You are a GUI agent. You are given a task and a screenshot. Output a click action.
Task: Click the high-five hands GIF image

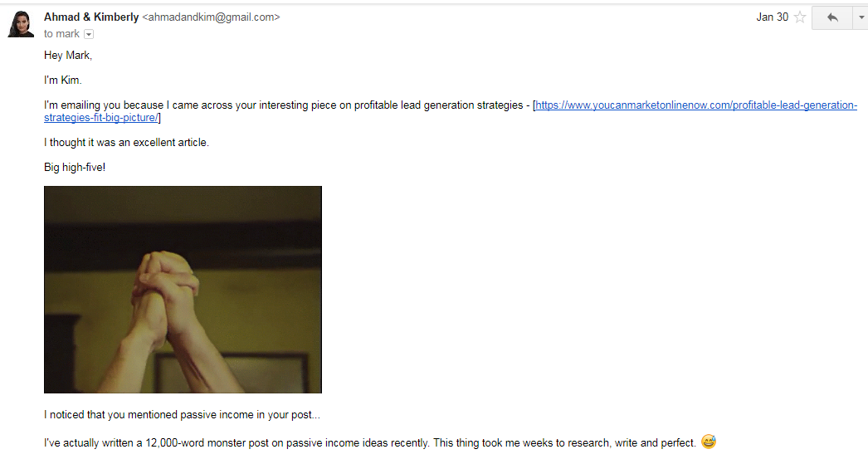[183, 289]
